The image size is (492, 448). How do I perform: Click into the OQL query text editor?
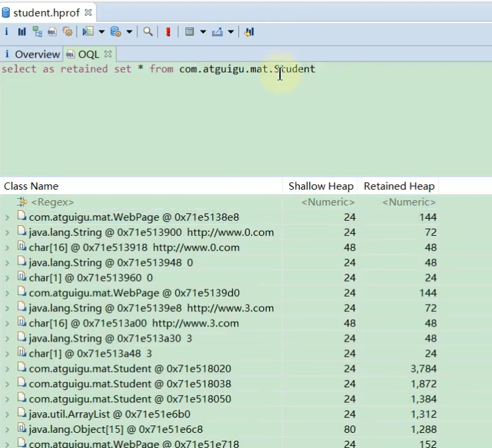(x=246, y=120)
